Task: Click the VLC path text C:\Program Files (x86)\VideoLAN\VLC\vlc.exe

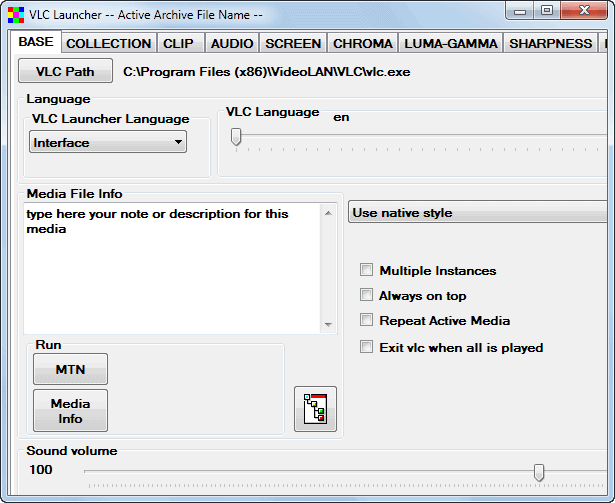Action: (267, 72)
